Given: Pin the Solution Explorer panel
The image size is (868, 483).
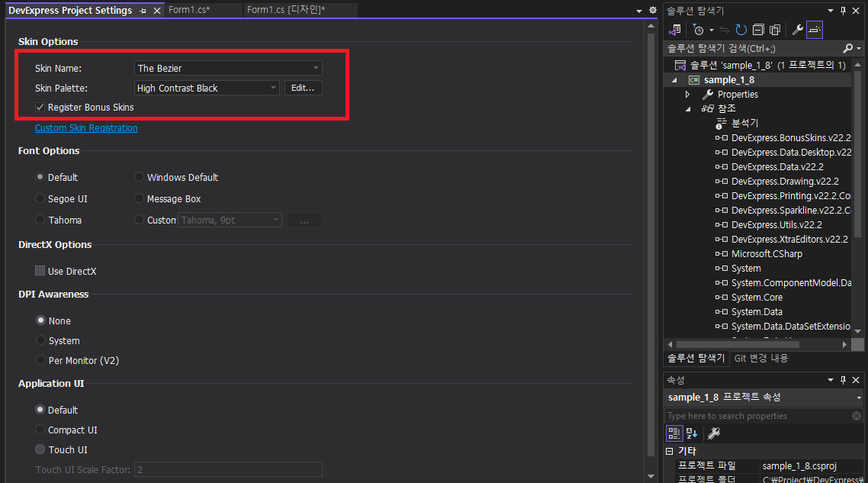Looking at the screenshot, I should [x=843, y=11].
